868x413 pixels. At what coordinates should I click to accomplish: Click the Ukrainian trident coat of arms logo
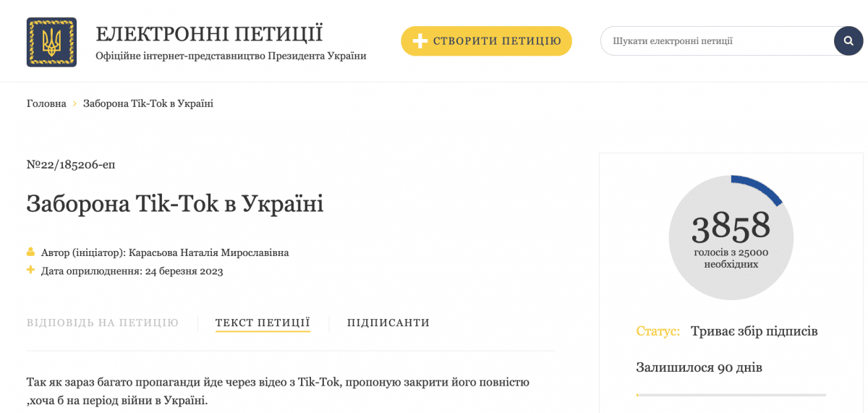[x=51, y=42]
